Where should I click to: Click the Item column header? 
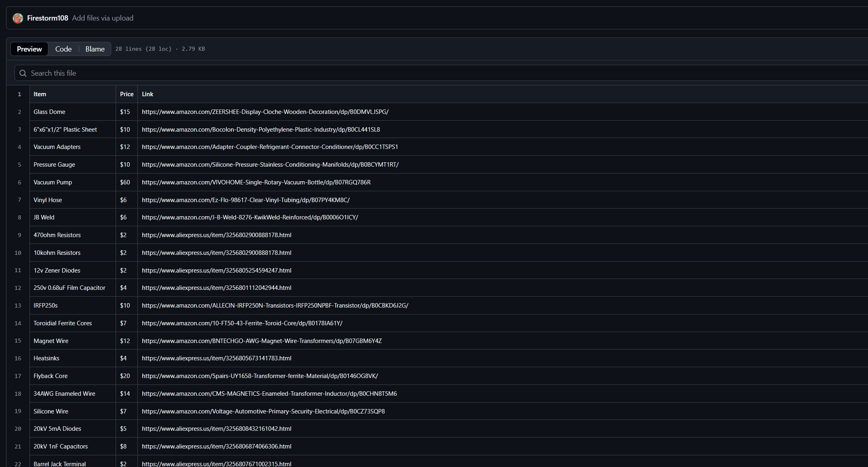[x=40, y=94]
